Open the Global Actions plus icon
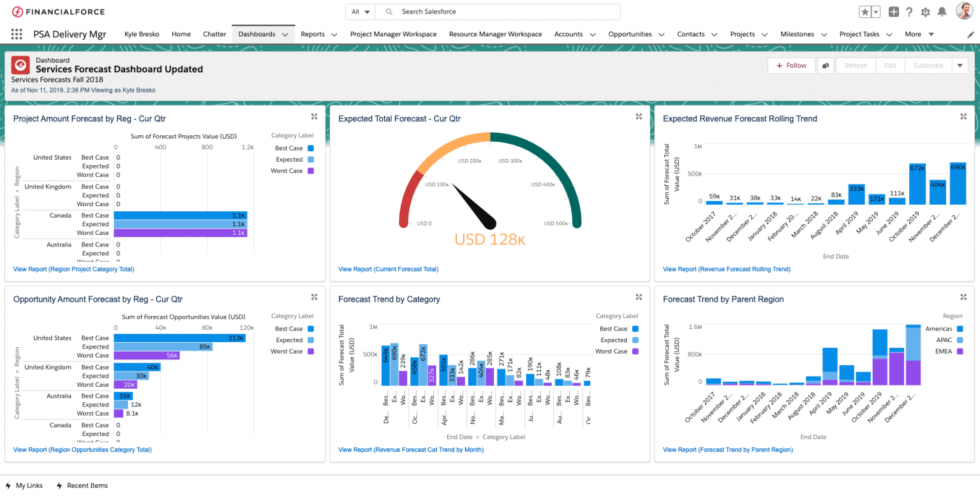This screenshot has height=496, width=980. (x=894, y=12)
